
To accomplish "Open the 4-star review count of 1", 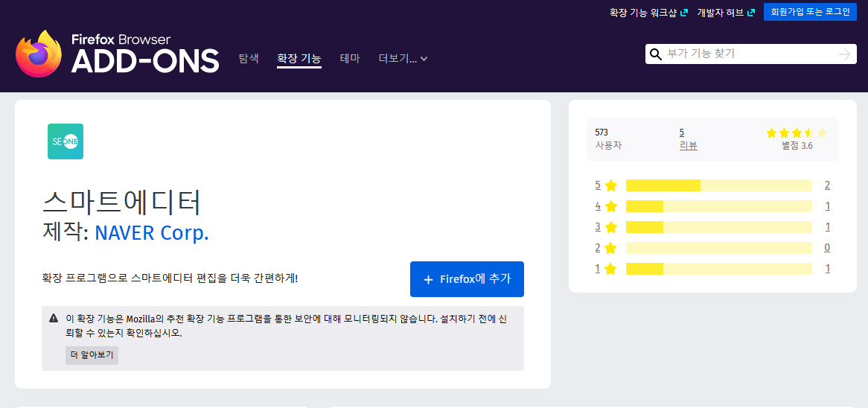I will coord(827,206).
